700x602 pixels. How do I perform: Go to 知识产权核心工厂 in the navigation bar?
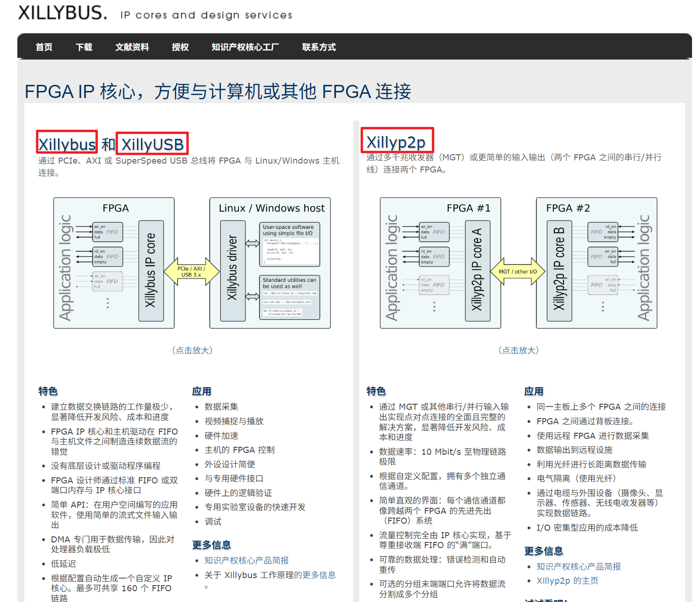(245, 47)
